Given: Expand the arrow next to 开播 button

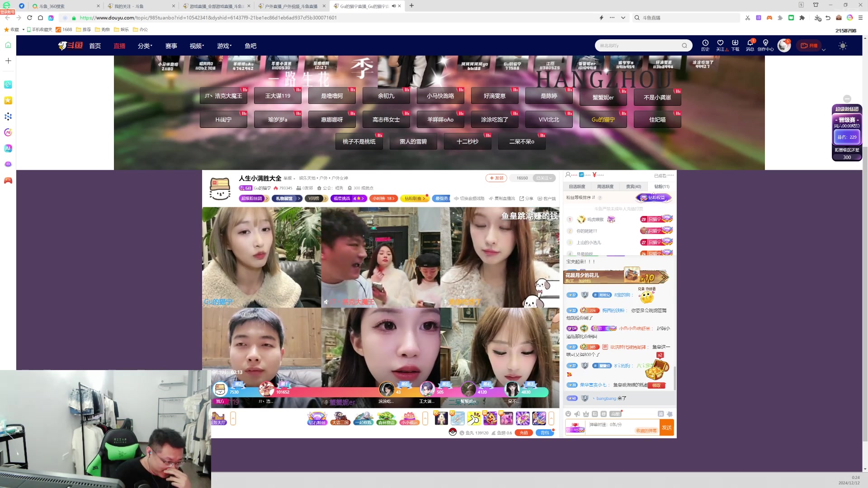Looking at the screenshot, I should coord(824,50).
